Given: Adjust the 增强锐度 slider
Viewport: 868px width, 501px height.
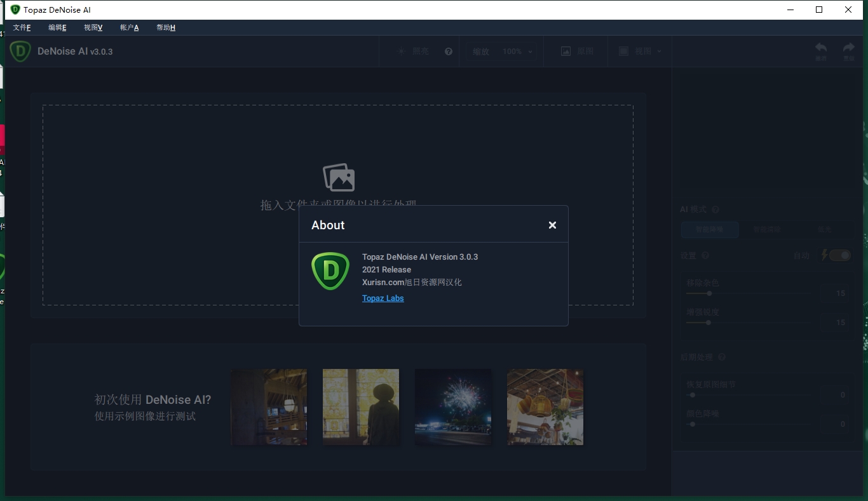Looking at the screenshot, I should 747,323.
